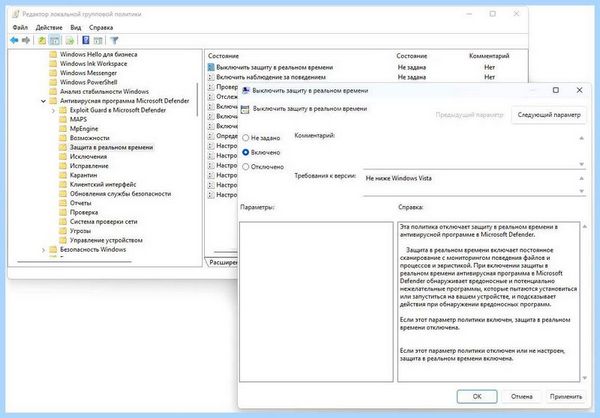600x418 pixels.
Task: Select Возможности tree item
Action: (x=90, y=138)
